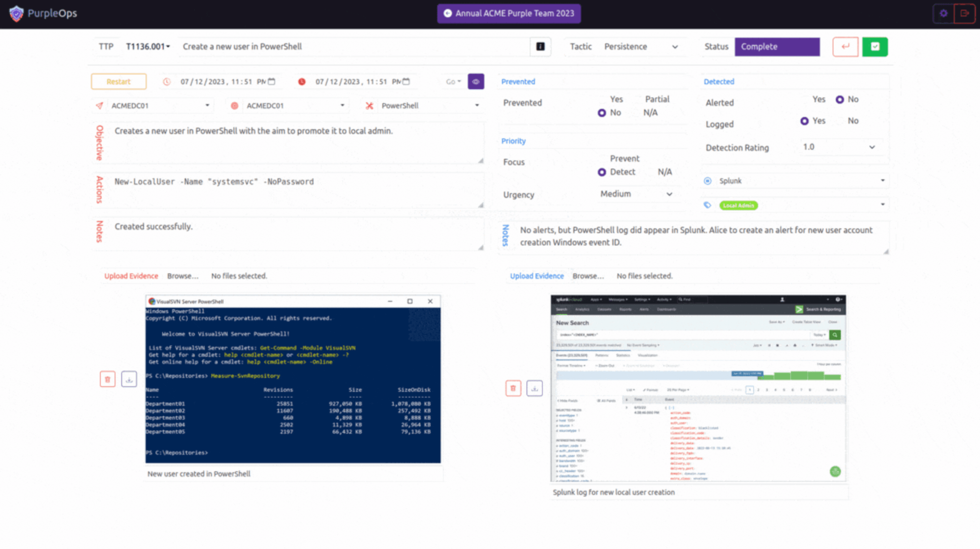The height and width of the screenshot is (549, 980).
Task: Open the Splunk log evidence thumbnail
Action: coord(698,388)
